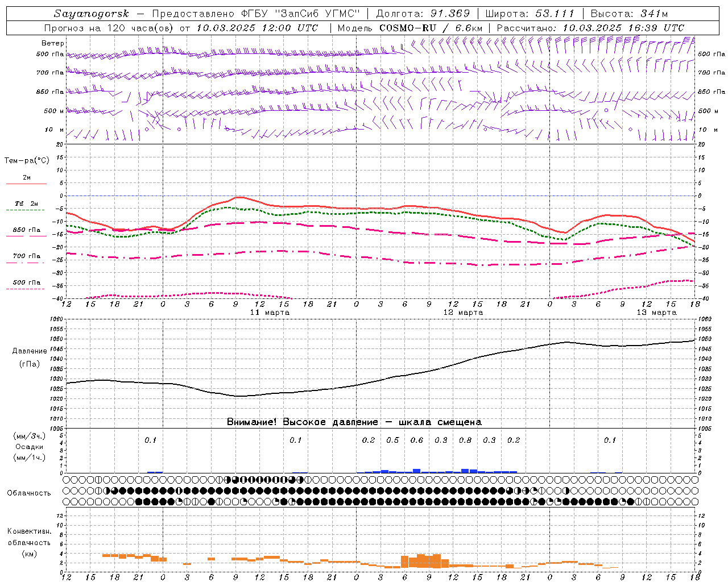
Task: Click the 'Модель COSMO-RU / 6.6км' label
Action: click(x=410, y=28)
